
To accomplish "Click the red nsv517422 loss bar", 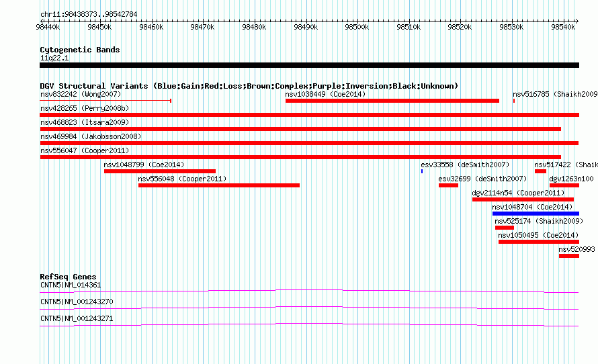I will click(x=540, y=171).
